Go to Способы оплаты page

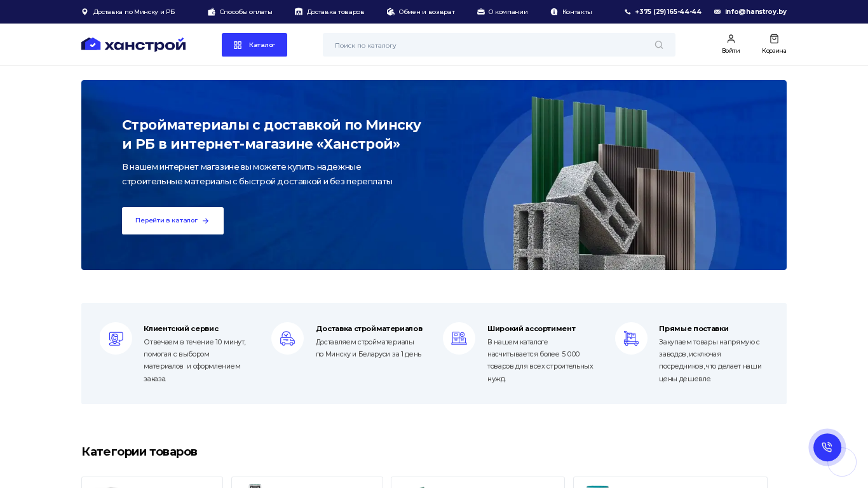245,12
